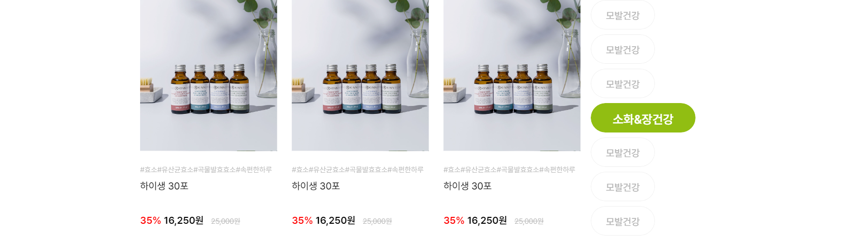The image size is (868, 238).
Task: Click the first product's crossed-out 25,000원 price
Action: pos(226,221)
